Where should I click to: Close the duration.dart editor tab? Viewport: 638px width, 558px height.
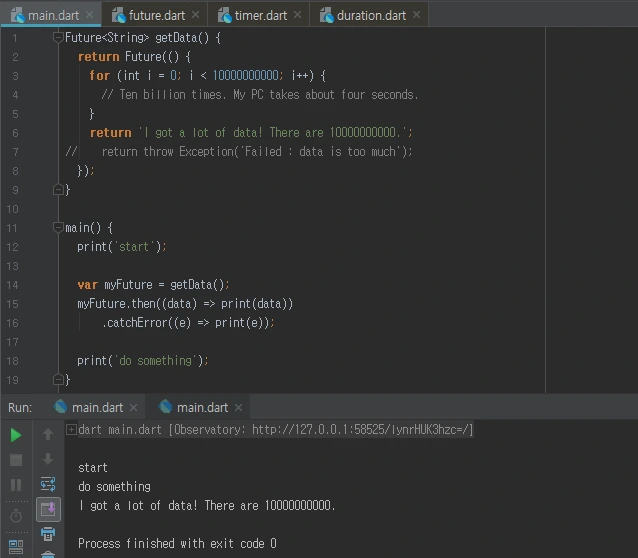pos(417,15)
